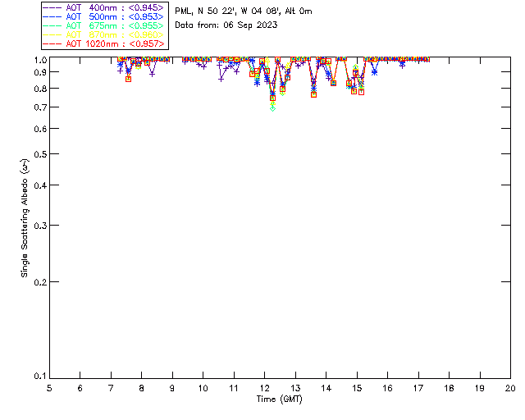Click the AOT 500nm legend entry

point(104,16)
